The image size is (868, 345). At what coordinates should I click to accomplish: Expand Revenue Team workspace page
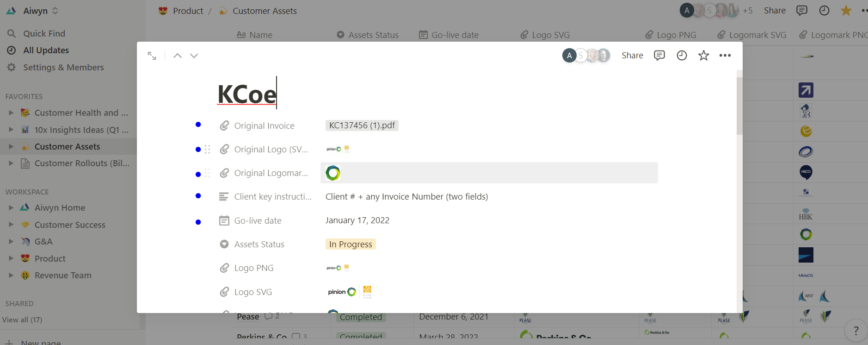(x=11, y=275)
